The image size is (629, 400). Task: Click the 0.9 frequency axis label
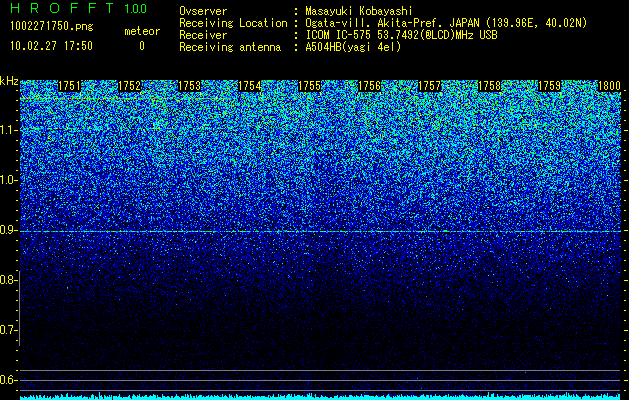(x=9, y=230)
